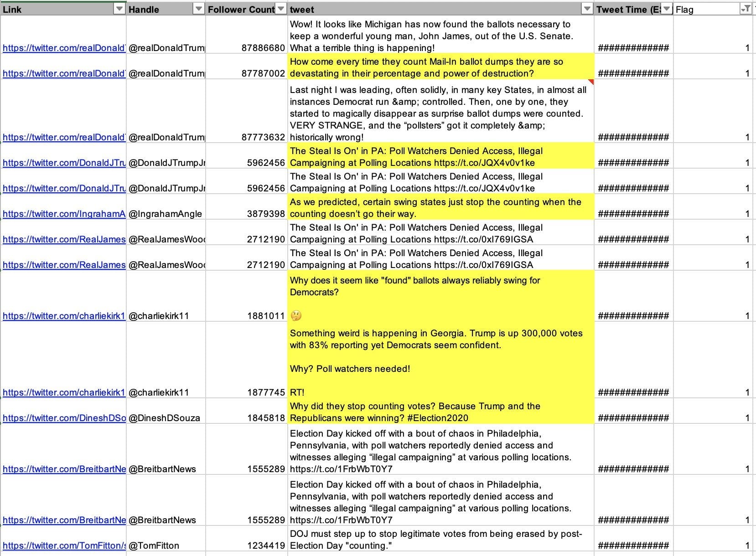The width and height of the screenshot is (756, 556).
Task: Open the Tweet Time column filter dropdown
Action: [667, 9]
